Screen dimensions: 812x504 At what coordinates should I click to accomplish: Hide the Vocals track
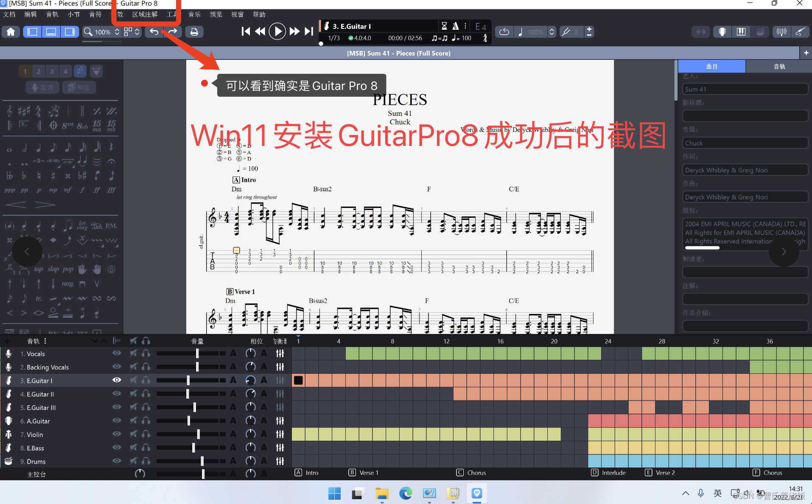(116, 353)
